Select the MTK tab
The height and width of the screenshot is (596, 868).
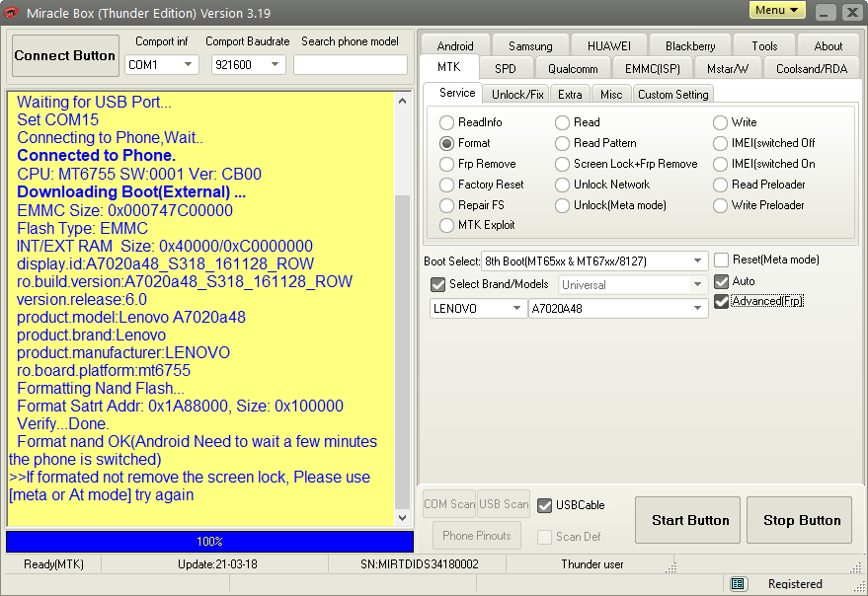point(449,67)
